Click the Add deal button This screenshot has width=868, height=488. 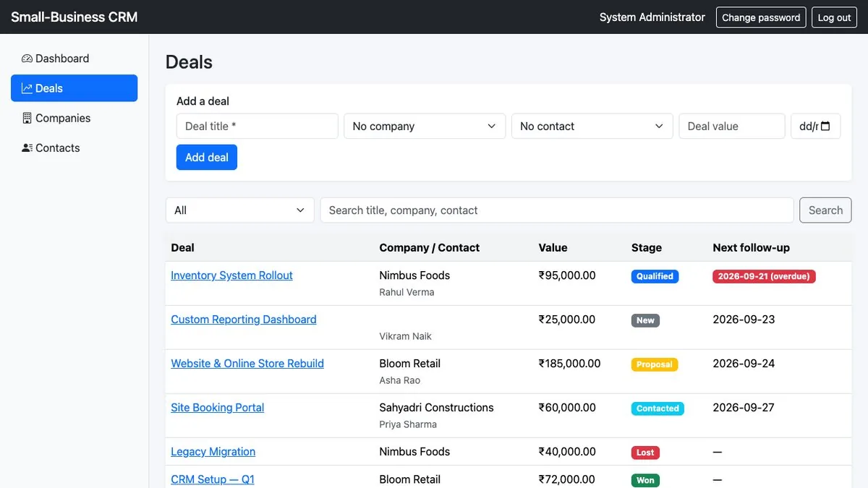click(x=207, y=157)
